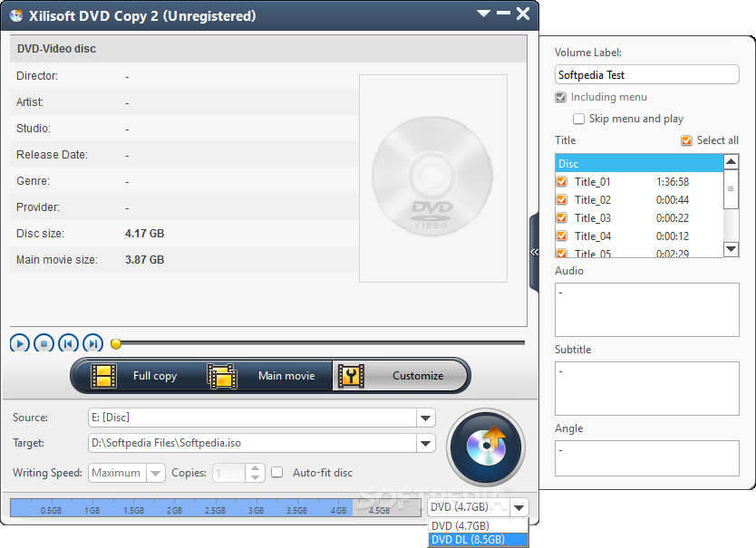Screen dimensions: 756x548
Task: Choose DVD DL (8.5GB) from the list
Action: tap(478, 539)
